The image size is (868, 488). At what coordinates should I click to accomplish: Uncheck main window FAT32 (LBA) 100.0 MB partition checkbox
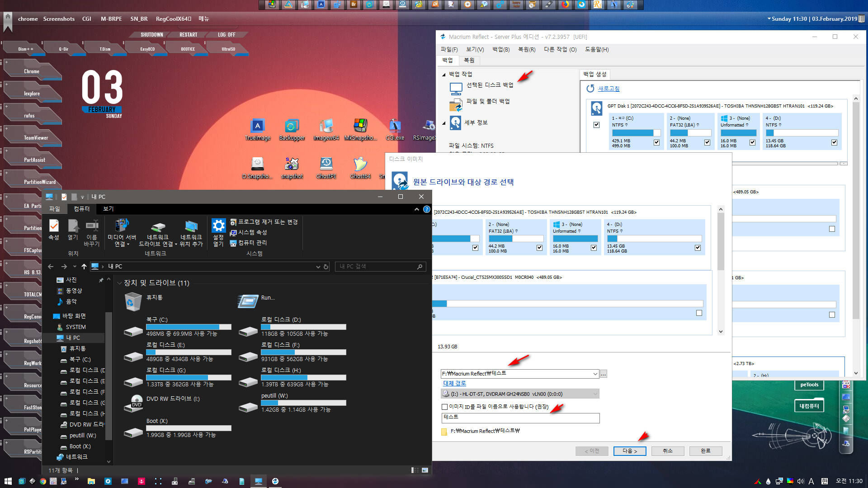(x=707, y=142)
